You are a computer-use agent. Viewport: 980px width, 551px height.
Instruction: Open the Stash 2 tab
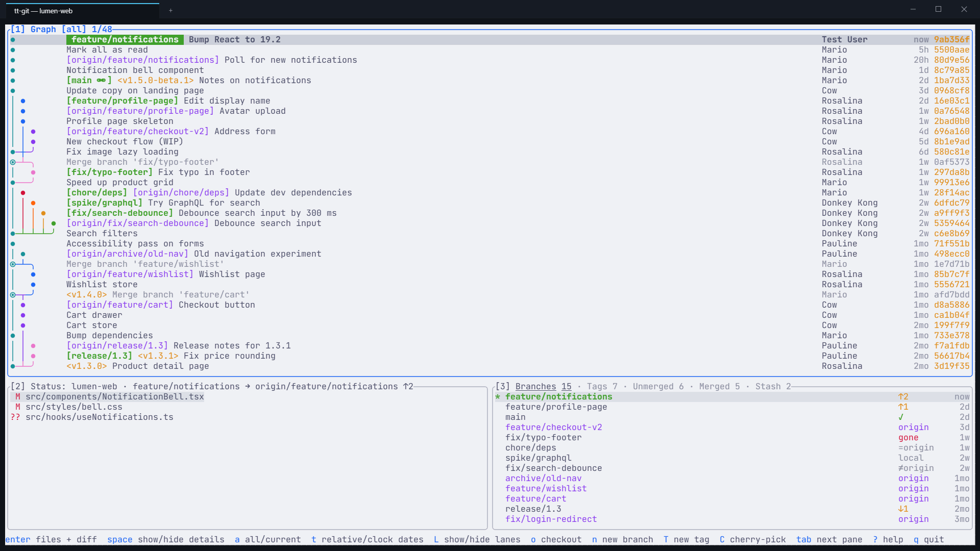pos(773,386)
